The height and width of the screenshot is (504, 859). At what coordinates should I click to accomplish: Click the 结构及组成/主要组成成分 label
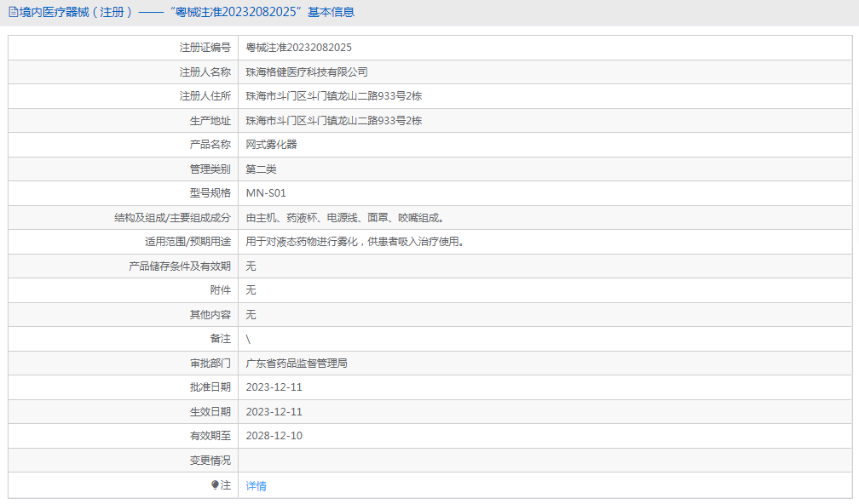172,218
